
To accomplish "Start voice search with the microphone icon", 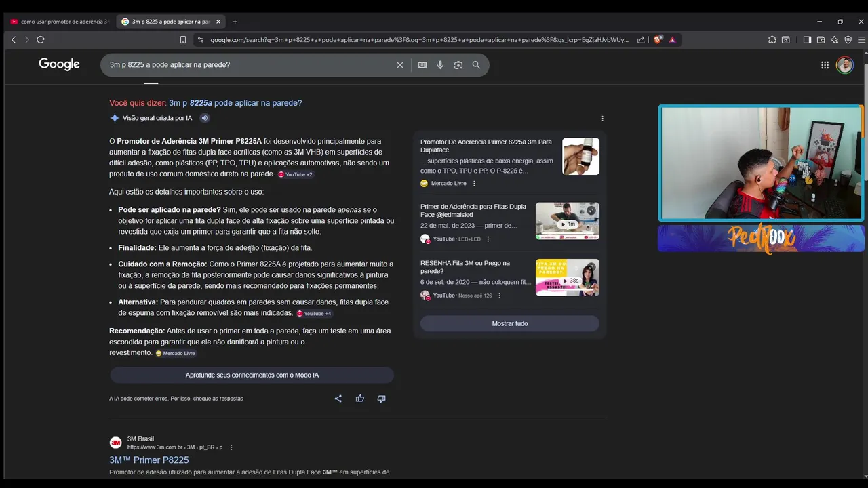I will [x=440, y=65].
